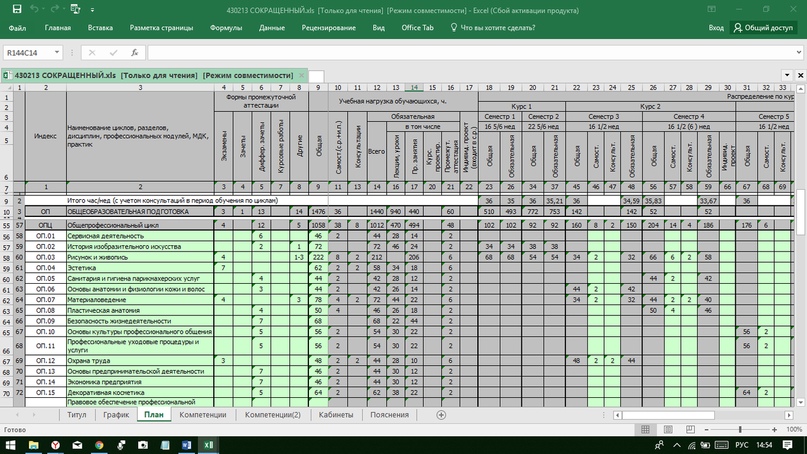Screen dimensions: 807x454
Task: Click the cancel entry X in formula bar
Action: [x=92, y=53]
